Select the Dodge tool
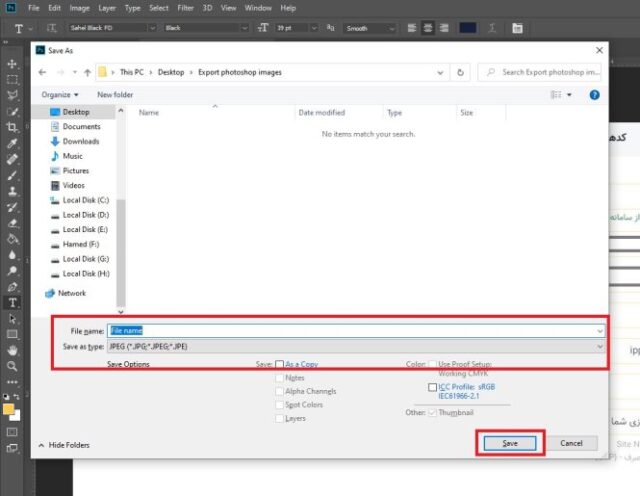The height and width of the screenshot is (496, 640). pyautogui.click(x=12, y=271)
